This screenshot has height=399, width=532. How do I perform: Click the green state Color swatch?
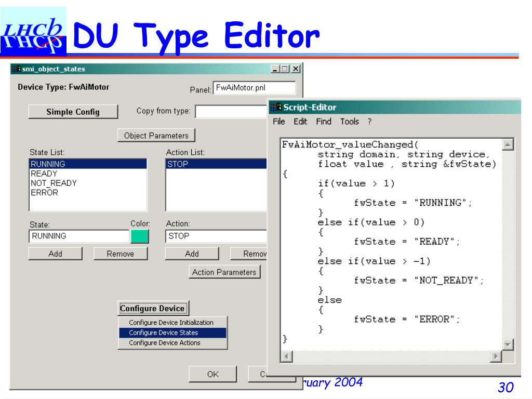coord(140,236)
